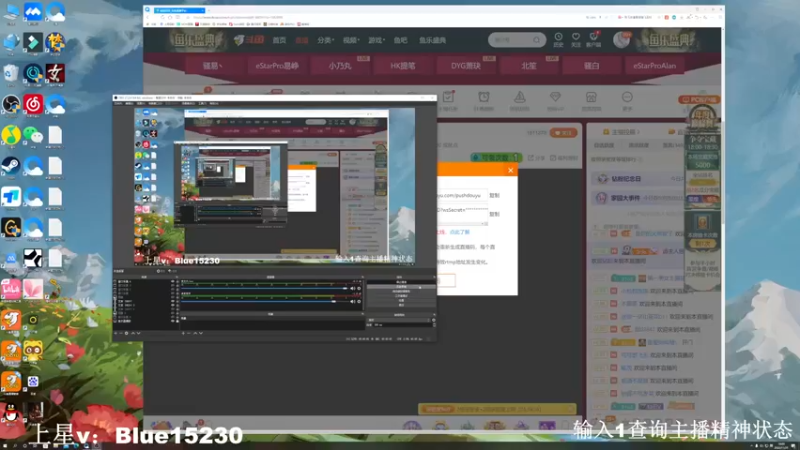Adjust the first OBS mixer volume slider

click(264, 288)
